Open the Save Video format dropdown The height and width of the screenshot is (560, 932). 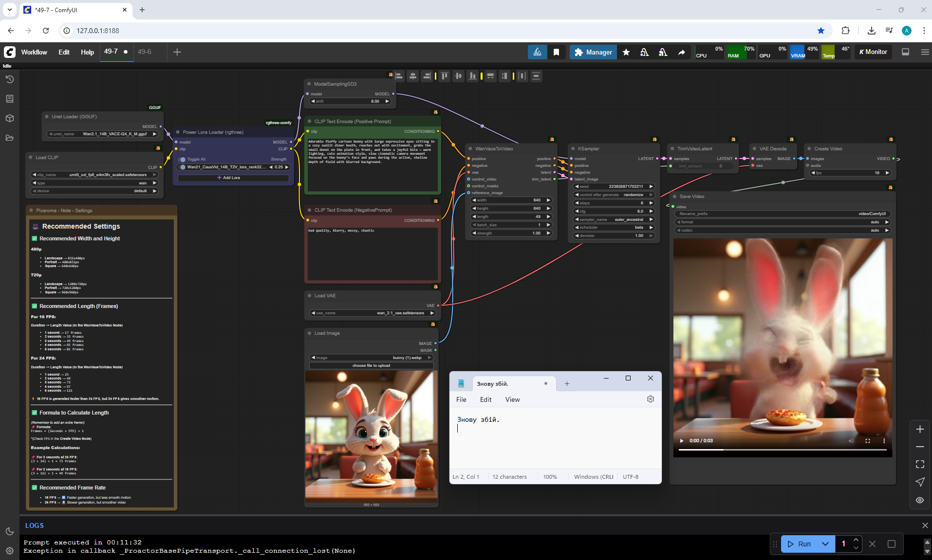click(783, 222)
